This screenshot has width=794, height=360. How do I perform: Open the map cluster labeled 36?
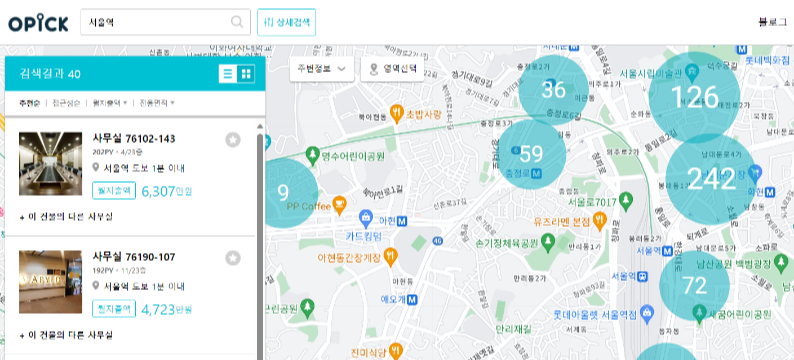pyautogui.click(x=553, y=90)
